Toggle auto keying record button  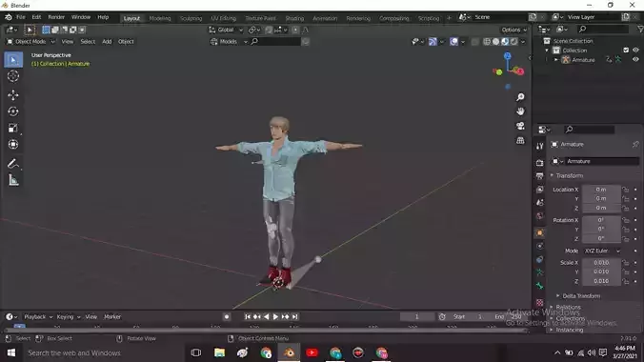227,317
